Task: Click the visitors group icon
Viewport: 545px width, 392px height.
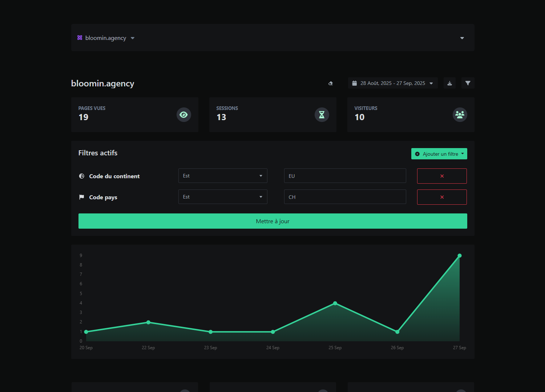Action: coord(460,115)
